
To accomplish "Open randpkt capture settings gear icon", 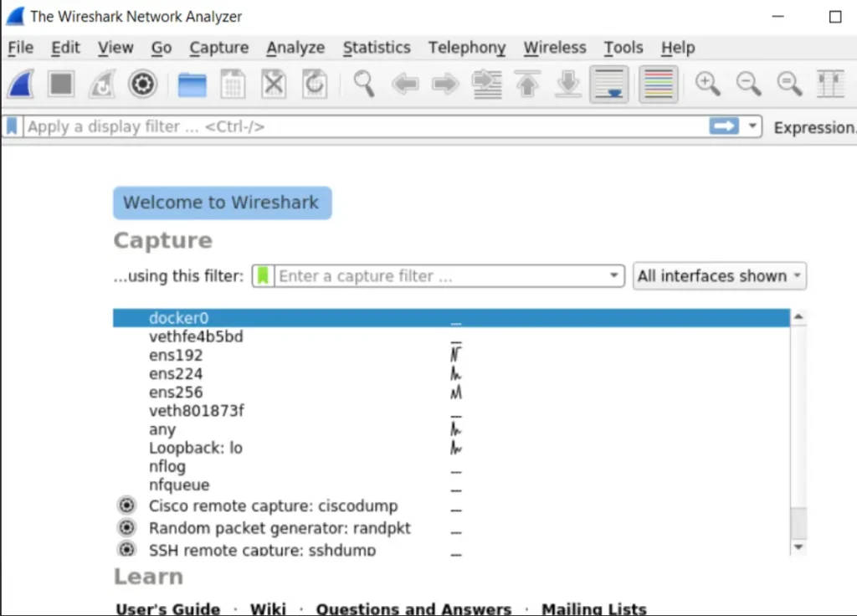I will 127,527.
